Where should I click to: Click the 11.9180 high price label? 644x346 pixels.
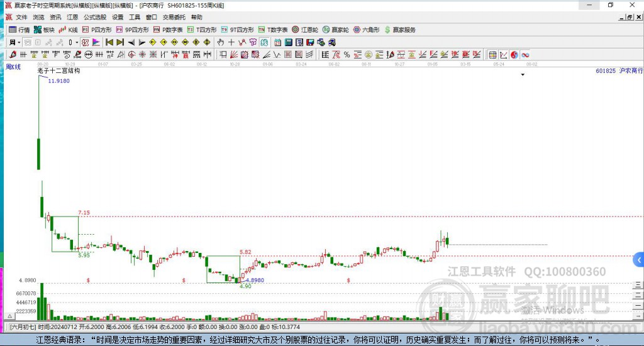[58, 81]
